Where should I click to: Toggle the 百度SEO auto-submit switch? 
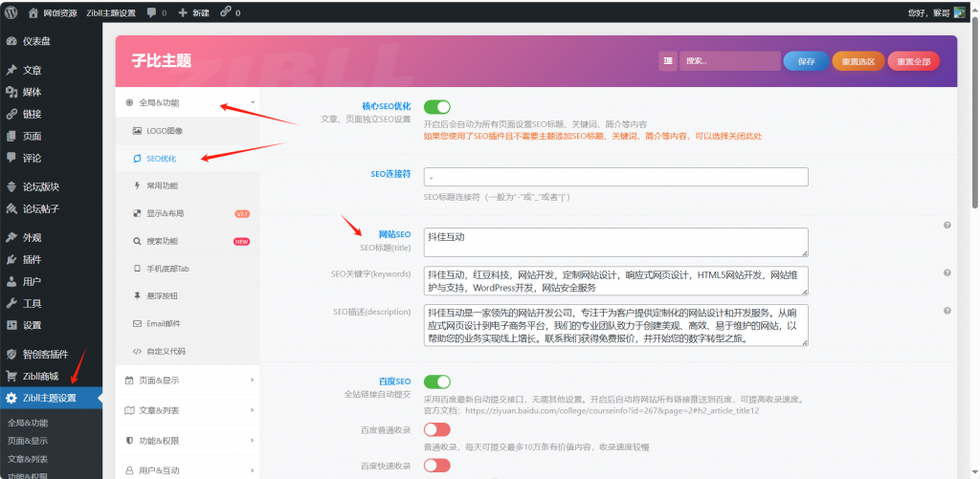pyautogui.click(x=436, y=381)
